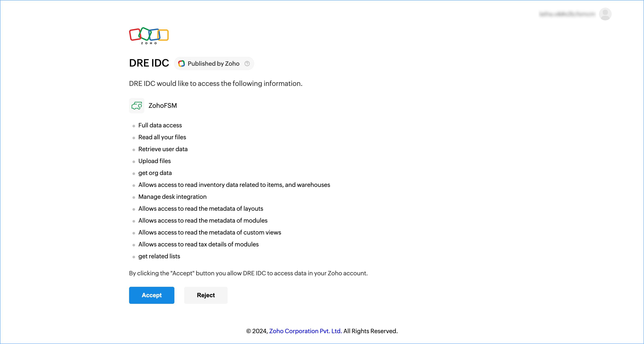The image size is (644, 344).
Task: Click the ZohoFSM truck icon
Action: click(x=137, y=105)
